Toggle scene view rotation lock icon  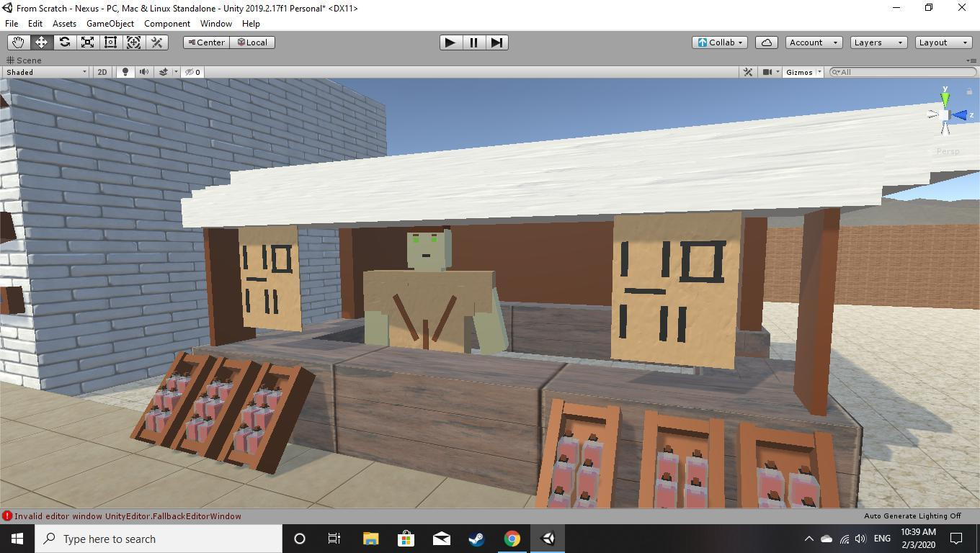(969, 91)
